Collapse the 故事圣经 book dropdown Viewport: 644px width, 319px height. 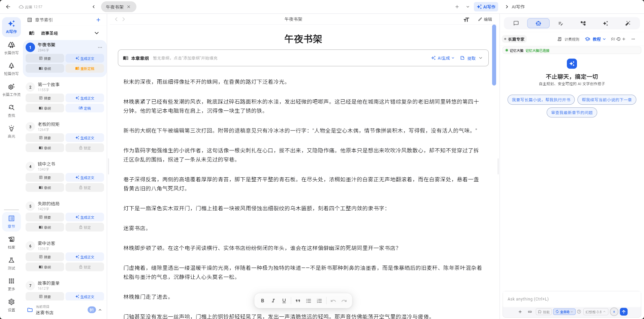click(97, 33)
